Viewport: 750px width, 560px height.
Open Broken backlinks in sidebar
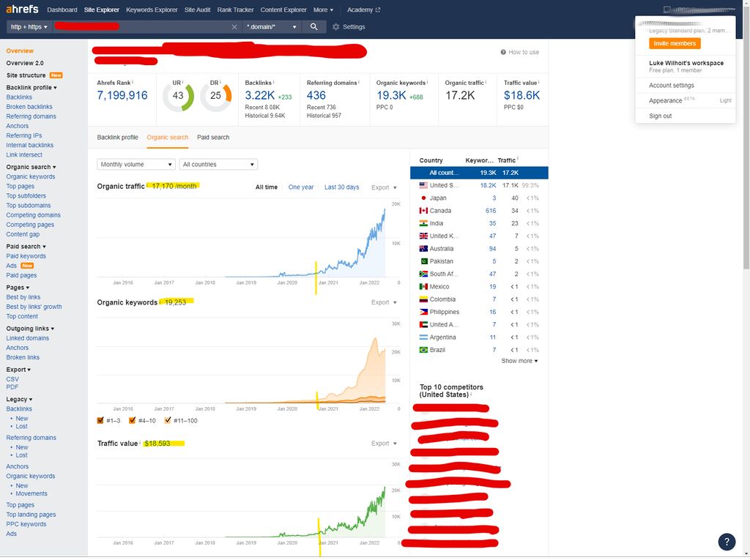(29, 107)
